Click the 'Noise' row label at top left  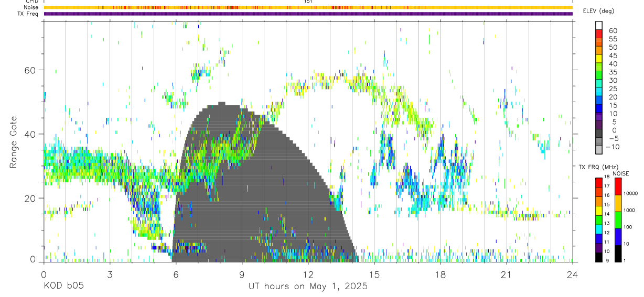pos(31,7)
